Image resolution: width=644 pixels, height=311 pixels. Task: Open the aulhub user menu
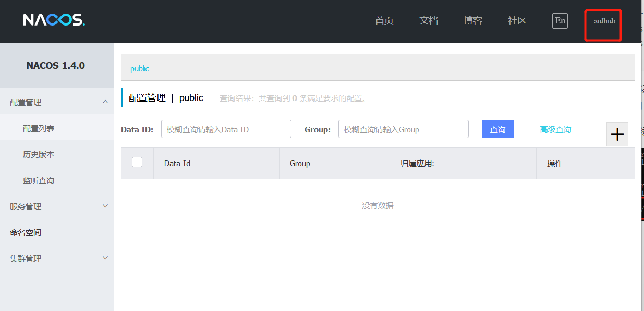(604, 21)
